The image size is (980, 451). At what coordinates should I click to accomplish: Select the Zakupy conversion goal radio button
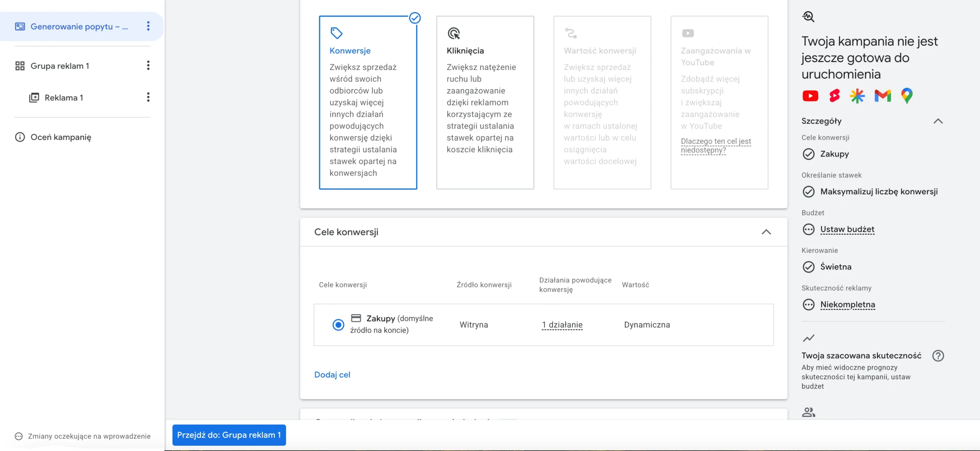(x=338, y=325)
